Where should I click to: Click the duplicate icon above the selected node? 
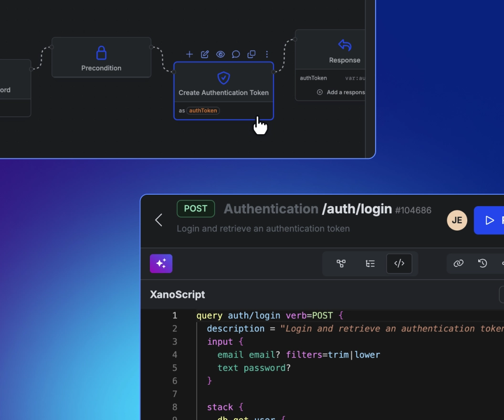(252, 54)
